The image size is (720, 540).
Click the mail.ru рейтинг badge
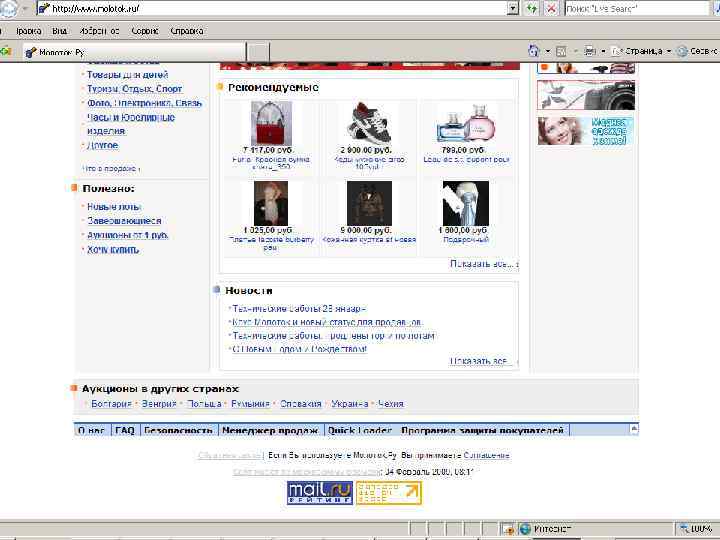tap(320, 493)
